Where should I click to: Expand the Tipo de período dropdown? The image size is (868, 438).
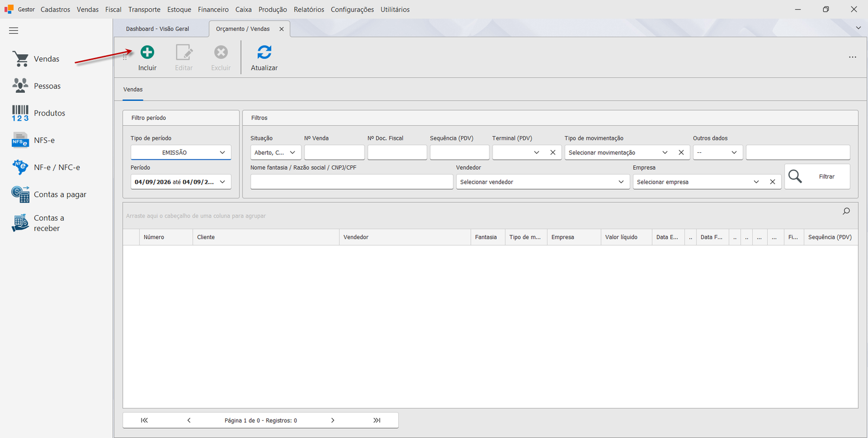(x=181, y=152)
